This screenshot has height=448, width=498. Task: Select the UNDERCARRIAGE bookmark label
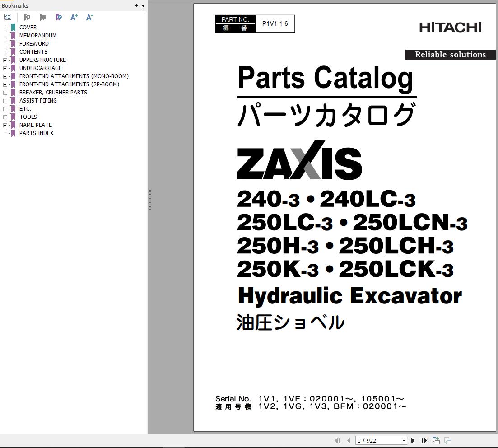click(x=41, y=68)
